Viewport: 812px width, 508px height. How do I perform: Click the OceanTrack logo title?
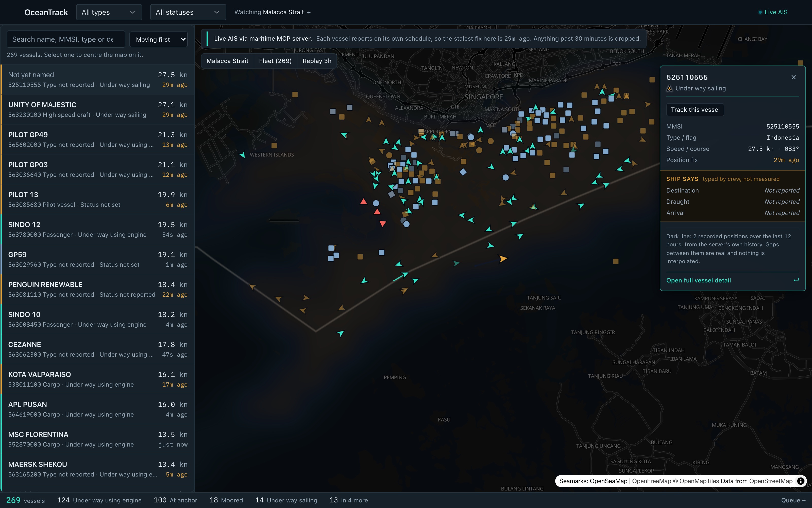(x=46, y=12)
